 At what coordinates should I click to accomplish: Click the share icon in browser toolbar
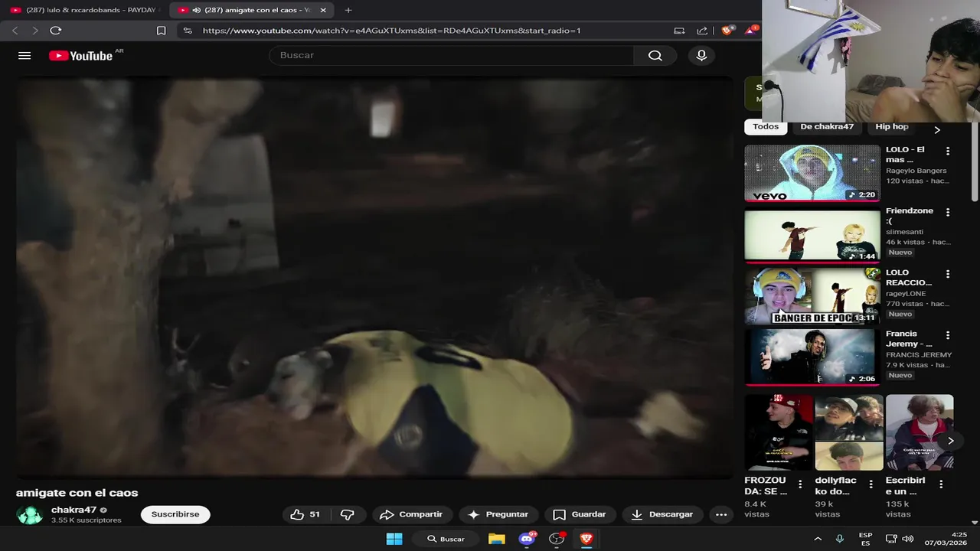pyautogui.click(x=702, y=31)
